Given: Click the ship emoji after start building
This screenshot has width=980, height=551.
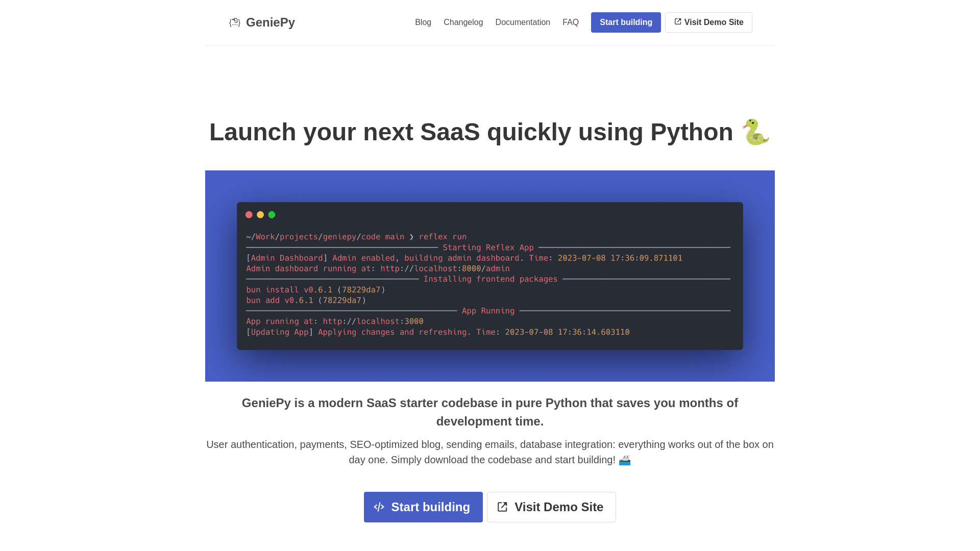Looking at the screenshot, I should (x=625, y=460).
